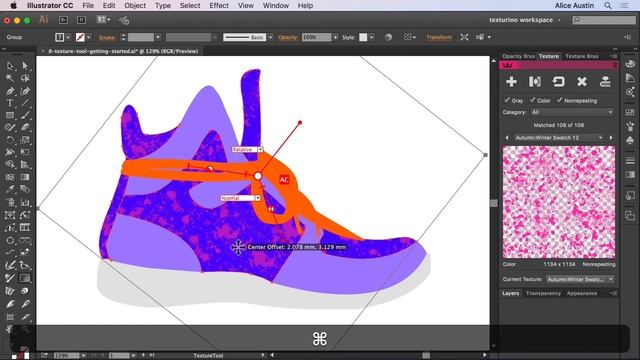Select the Direct Selection tool (white arrow)

25,66
